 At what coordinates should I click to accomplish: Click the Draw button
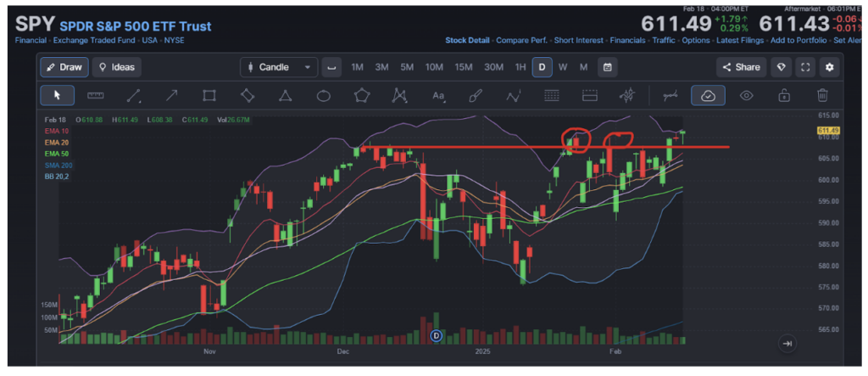click(64, 67)
